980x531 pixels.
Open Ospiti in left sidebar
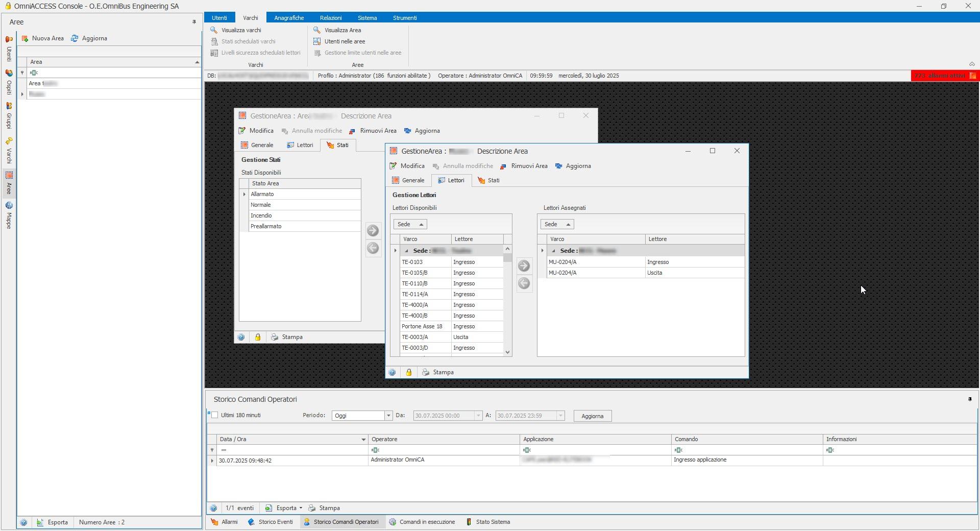tap(9, 83)
